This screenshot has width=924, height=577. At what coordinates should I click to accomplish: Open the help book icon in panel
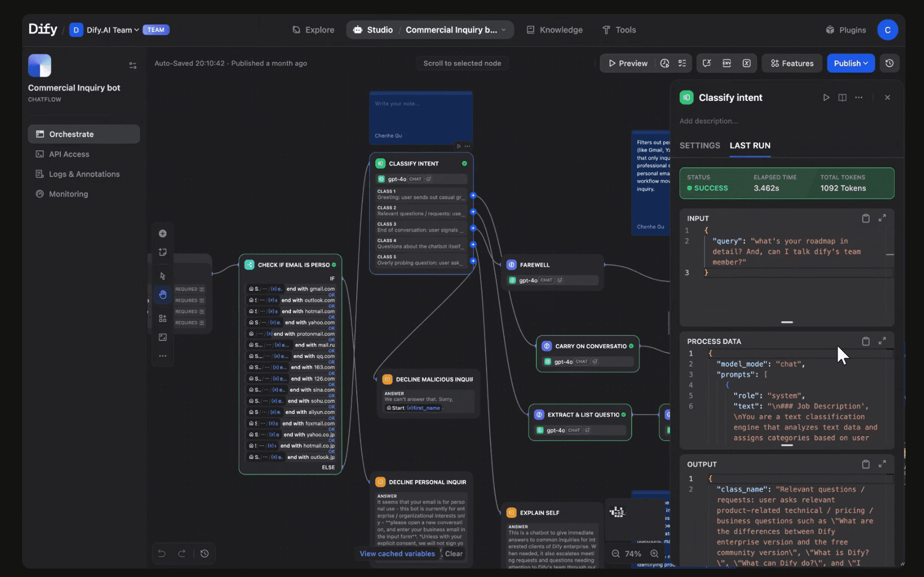point(842,97)
